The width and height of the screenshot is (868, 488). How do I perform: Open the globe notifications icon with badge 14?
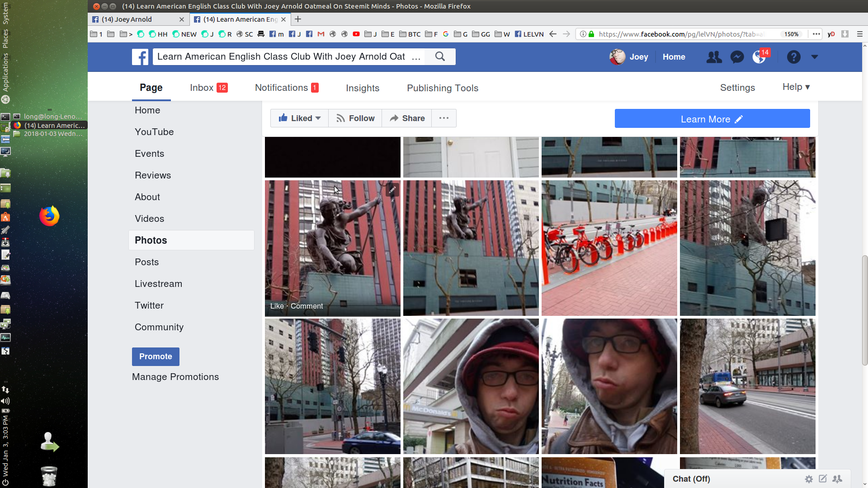coord(759,57)
